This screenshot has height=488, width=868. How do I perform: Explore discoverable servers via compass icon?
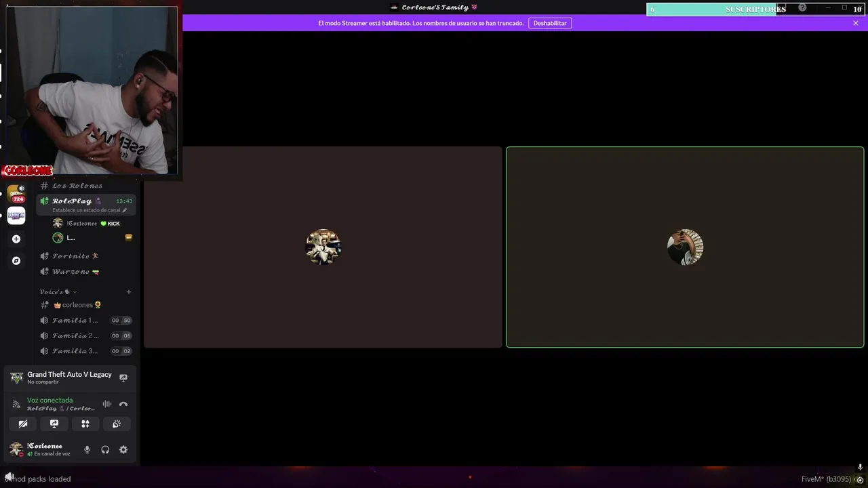16,260
